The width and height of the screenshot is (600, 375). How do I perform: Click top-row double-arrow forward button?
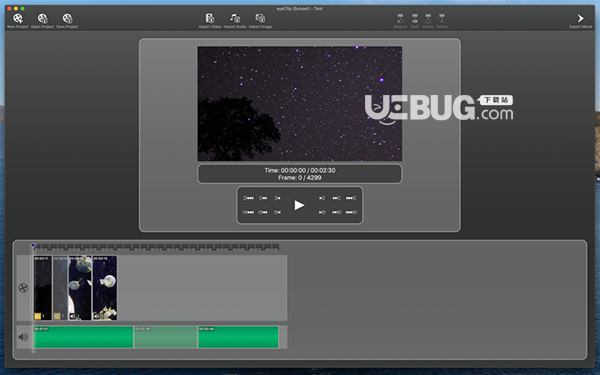pos(336,198)
